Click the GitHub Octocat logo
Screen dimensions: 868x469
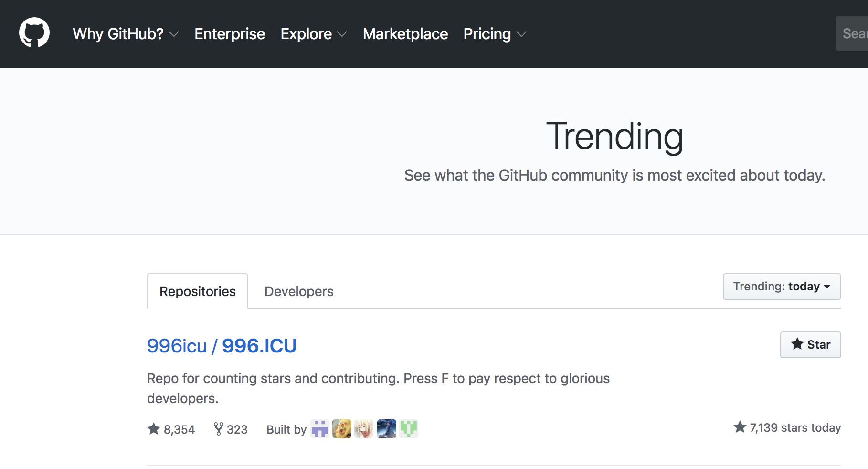pos(34,33)
